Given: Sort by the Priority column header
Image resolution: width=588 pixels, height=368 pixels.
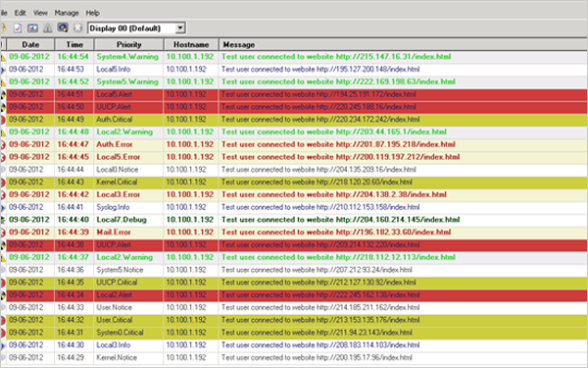Looking at the screenshot, I should coord(128,45).
